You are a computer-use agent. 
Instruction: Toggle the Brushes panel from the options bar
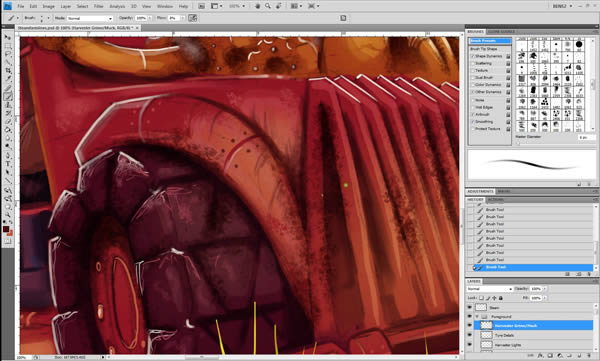(x=343, y=18)
